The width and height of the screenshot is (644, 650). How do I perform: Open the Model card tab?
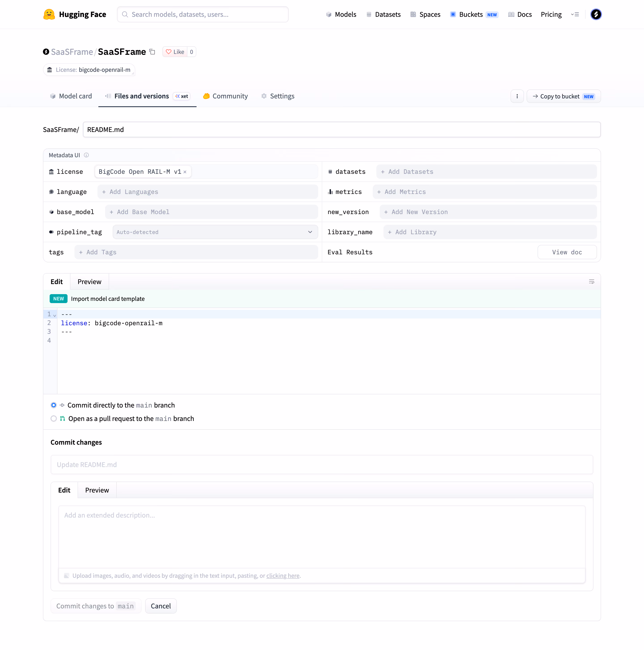(71, 96)
